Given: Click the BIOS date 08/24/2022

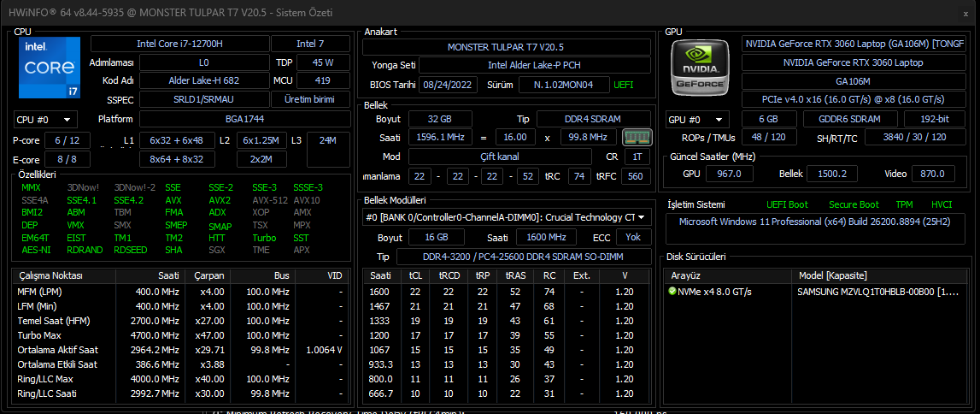Looking at the screenshot, I should click(x=448, y=85).
